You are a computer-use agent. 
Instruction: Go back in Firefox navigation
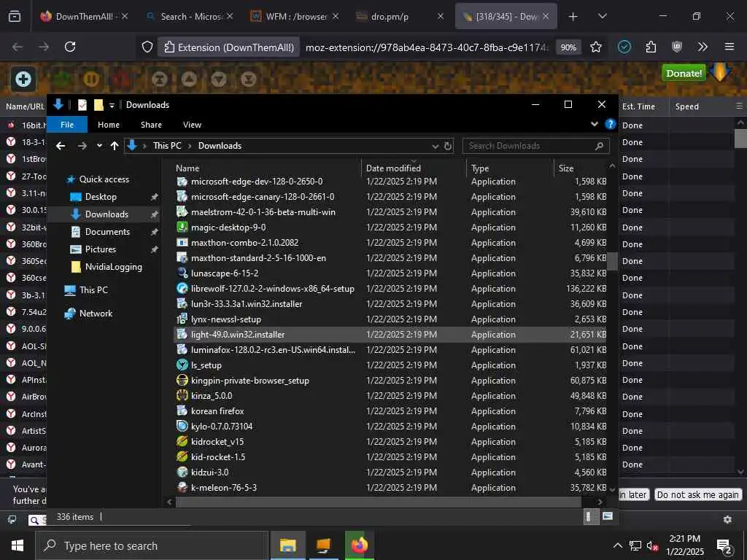click(18, 47)
